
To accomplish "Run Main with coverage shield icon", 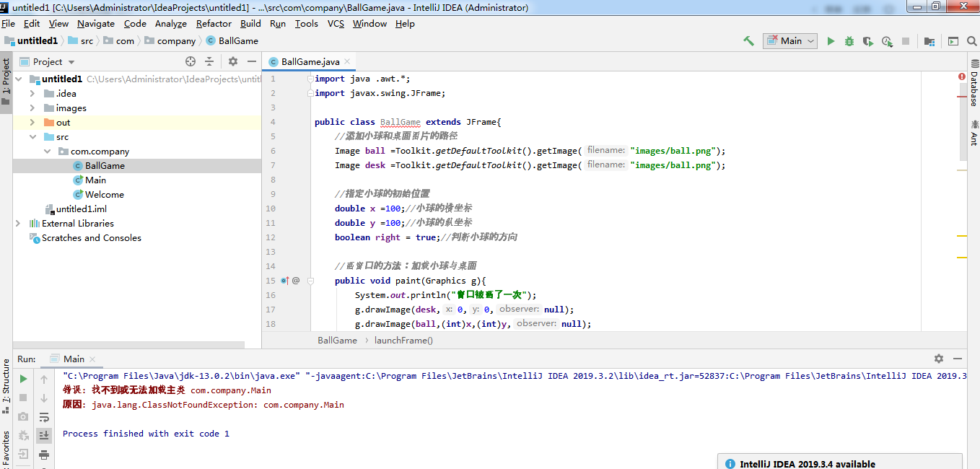I will (x=868, y=41).
